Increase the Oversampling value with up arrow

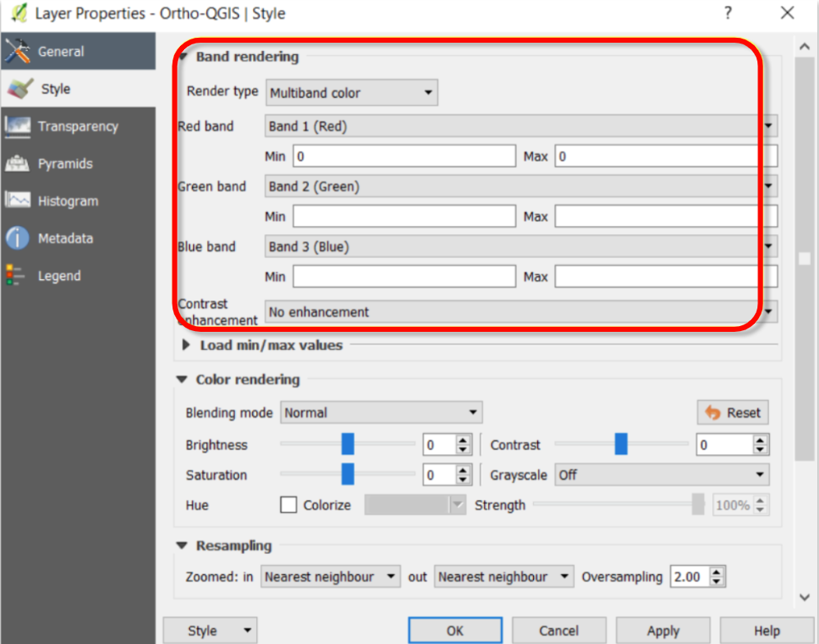717,573
